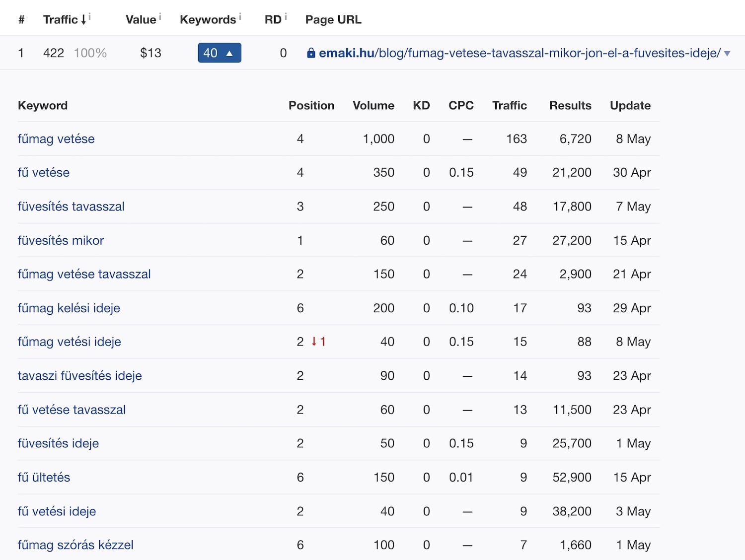The height and width of the screenshot is (560, 745).
Task: Click the lock icon beside emaki.hu URL
Action: (x=311, y=53)
